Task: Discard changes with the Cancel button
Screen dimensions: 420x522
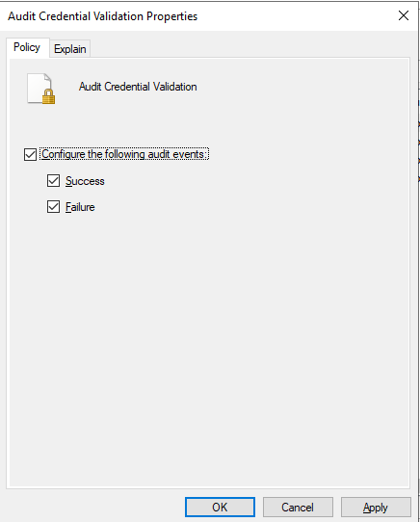Action: click(x=298, y=507)
